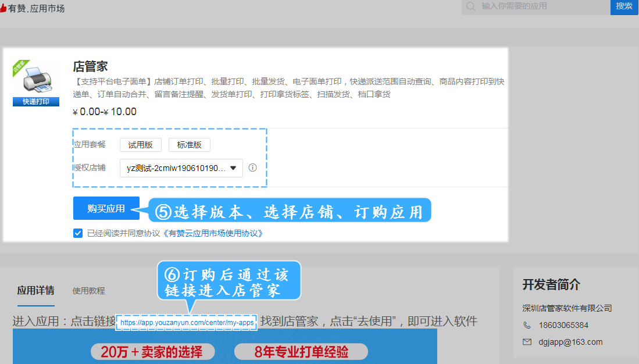The width and height of the screenshot is (639, 364).
Task: Click the 店管家 app title
Action: tap(90, 66)
